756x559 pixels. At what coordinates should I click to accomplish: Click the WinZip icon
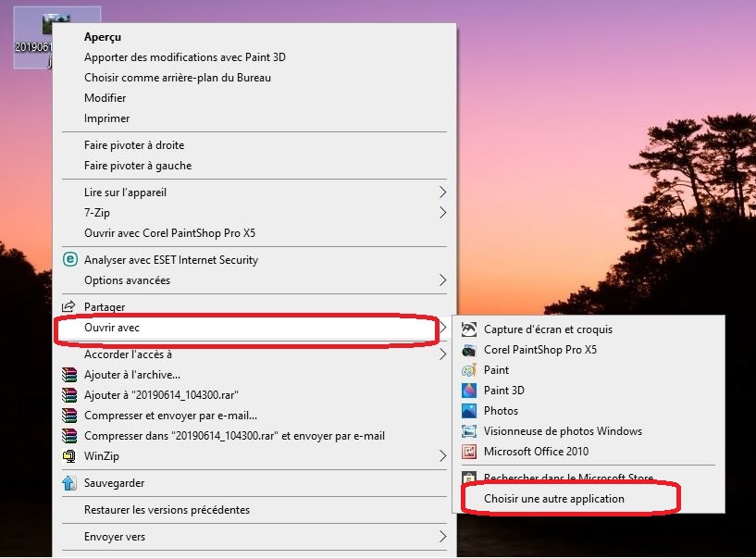(69, 455)
